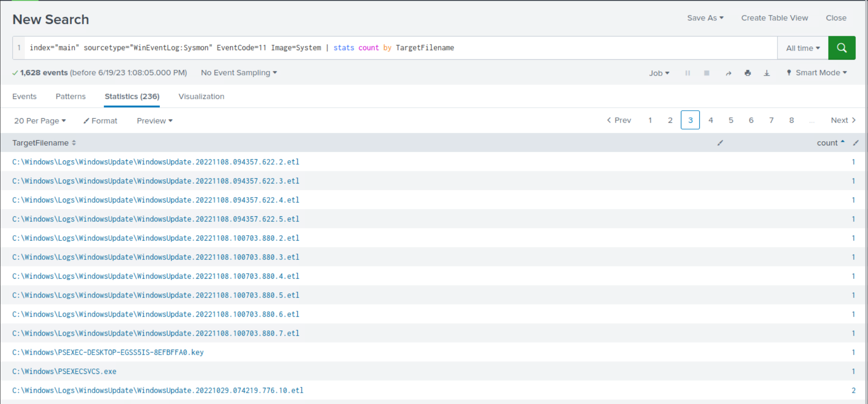Expand the 20 Per Page dropdown
Screen dimensions: 868x404
click(40, 121)
